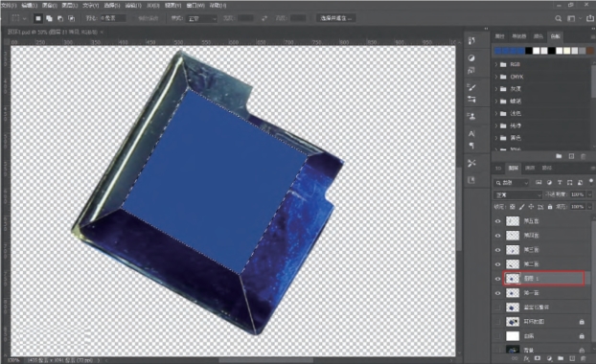Open the Brushes collapsed panel icon
The width and height of the screenshot is (596, 364).
pos(471,87)
